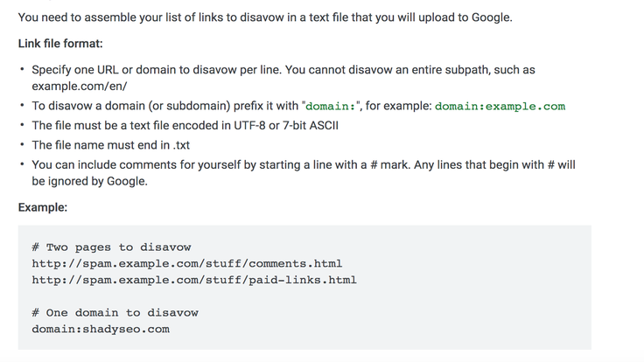Click the paid-links.html URL in the example

[x=194, y=280]
